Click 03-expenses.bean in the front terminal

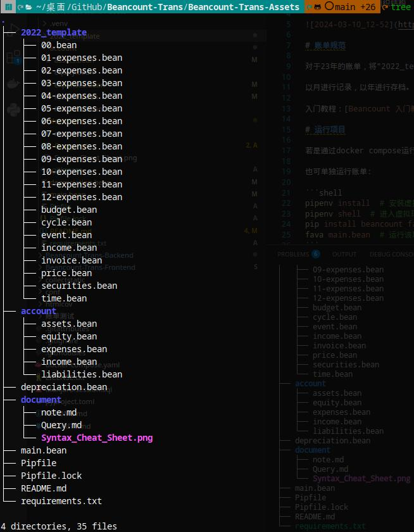(x=82, y=83)
